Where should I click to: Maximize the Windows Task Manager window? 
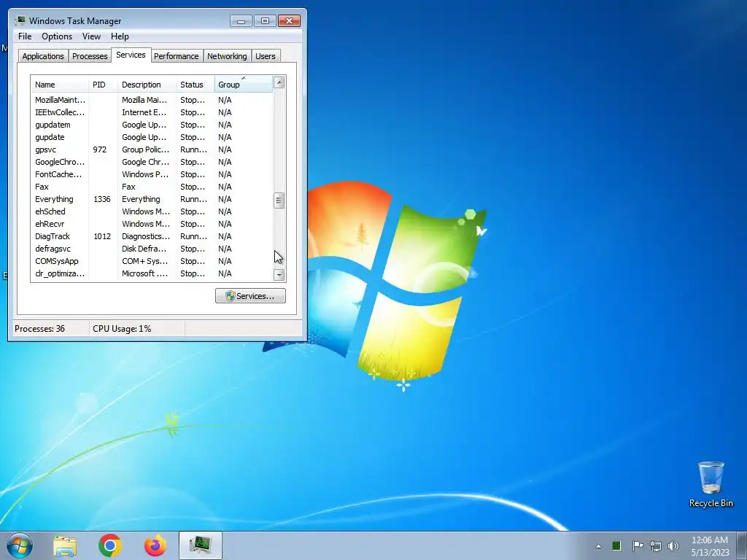point(265,21)
